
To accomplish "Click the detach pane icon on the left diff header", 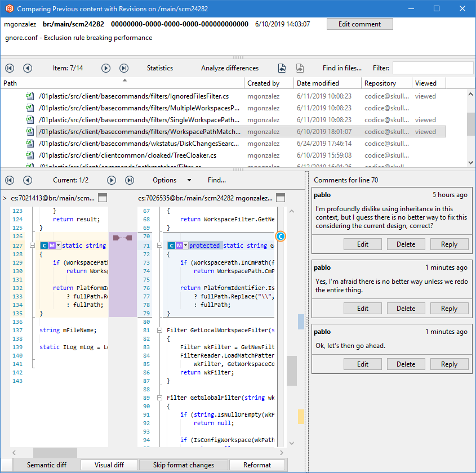I will click(103, 198).
